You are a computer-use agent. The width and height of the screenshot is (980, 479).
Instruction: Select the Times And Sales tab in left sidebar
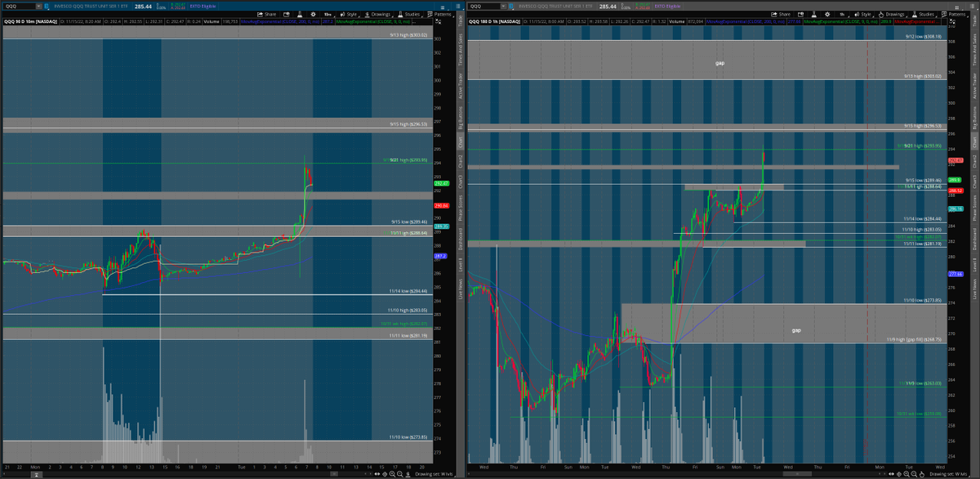(460, 50)
